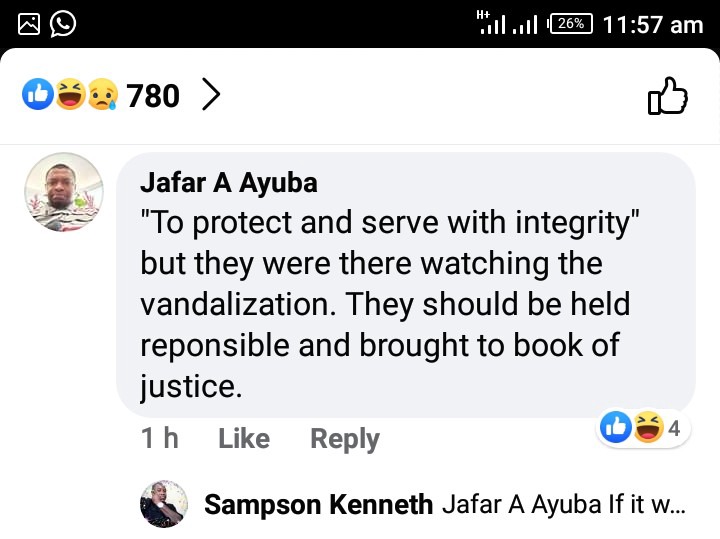
Task: Like Jafar A Ayuba's comment
Action: [x=244, y=438]
